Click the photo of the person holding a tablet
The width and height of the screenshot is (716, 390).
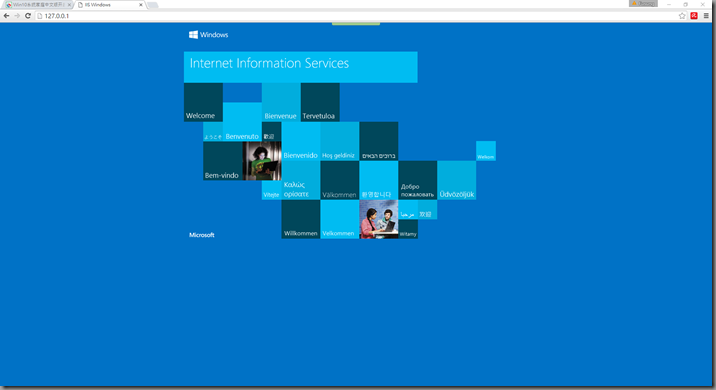click(262, 161)
